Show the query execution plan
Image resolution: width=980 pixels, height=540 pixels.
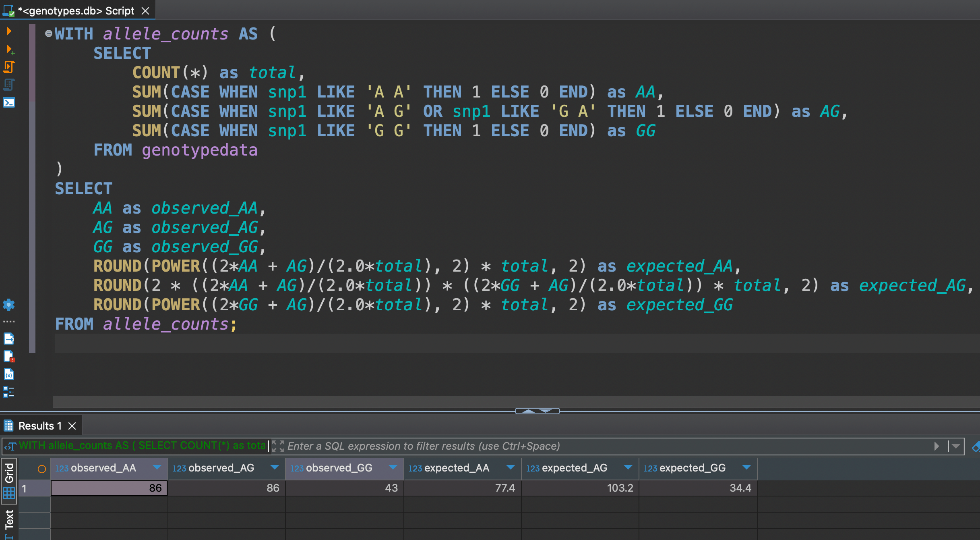point(9,85)
